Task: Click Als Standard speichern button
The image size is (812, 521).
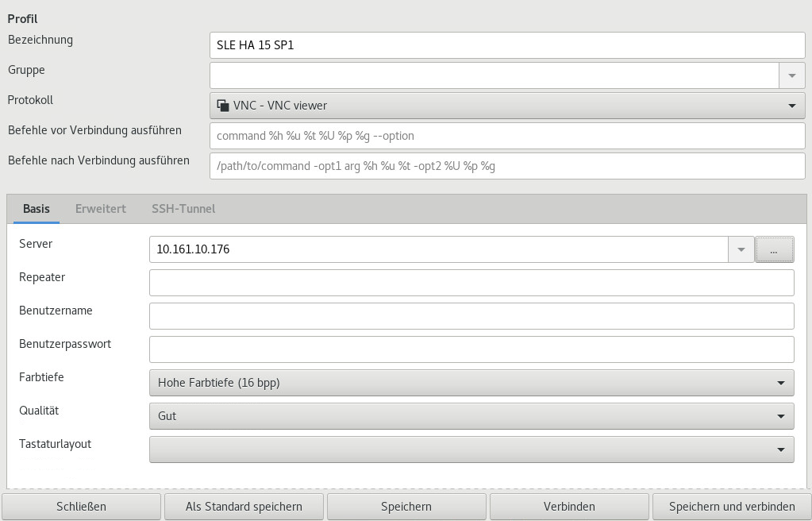Action: click(x=244, y=507)
